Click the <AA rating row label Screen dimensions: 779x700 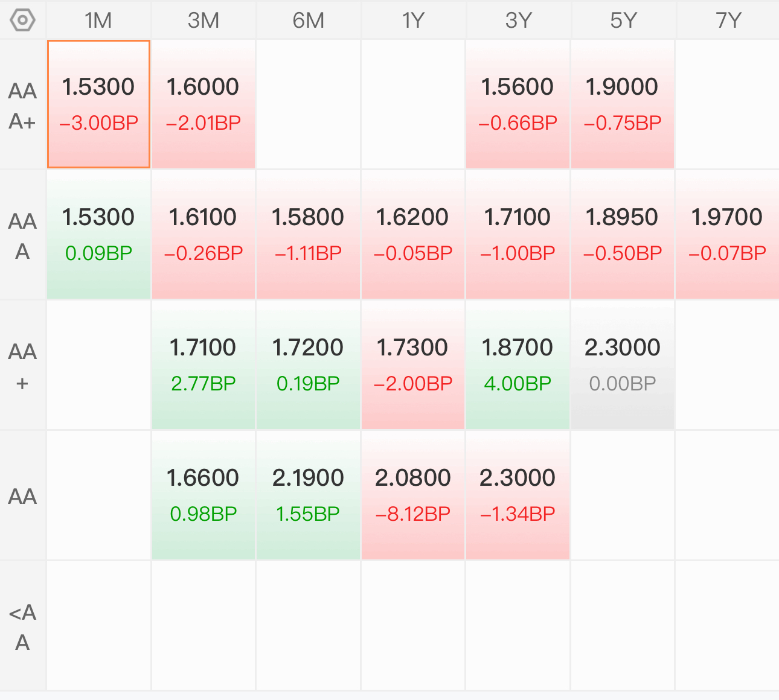click(x=23, y=626)
